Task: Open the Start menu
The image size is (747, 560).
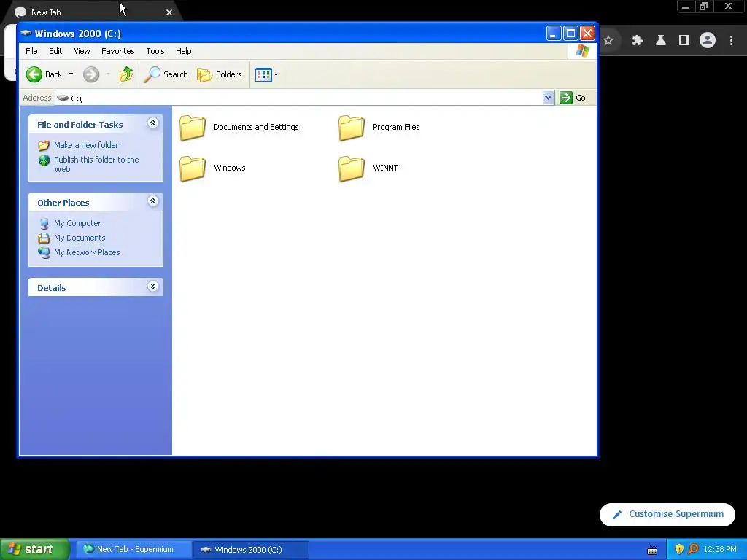Action: click(x=35, y=550)
